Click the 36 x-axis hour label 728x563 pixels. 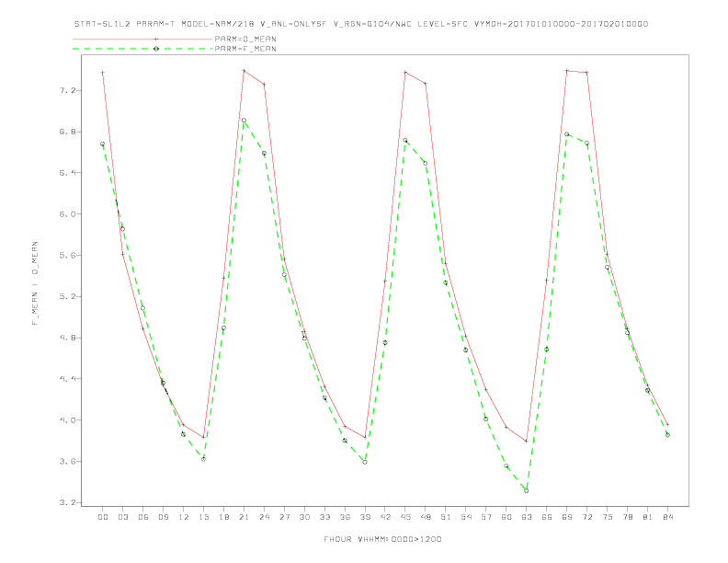pos(345,517)
